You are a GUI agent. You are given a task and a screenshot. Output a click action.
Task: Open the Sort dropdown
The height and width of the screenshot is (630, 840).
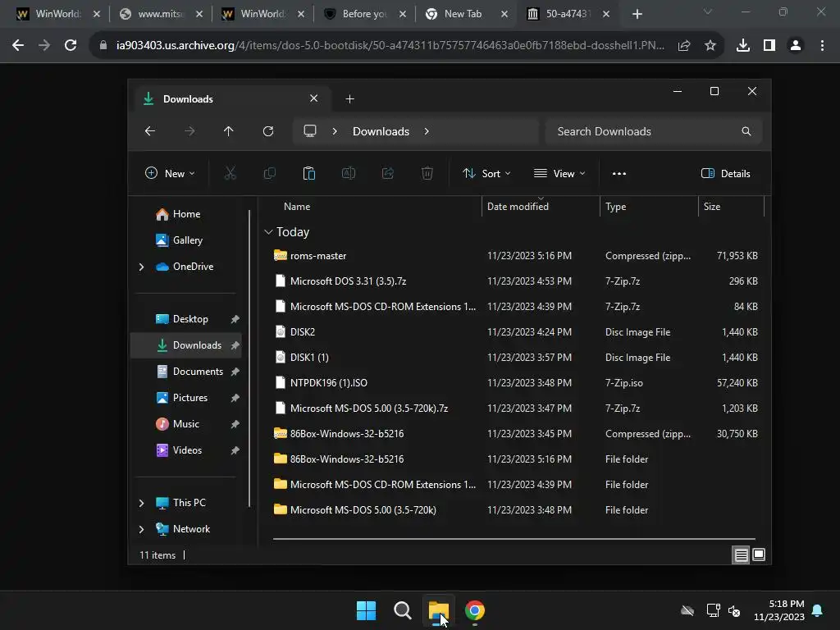(x=486, y=173)
